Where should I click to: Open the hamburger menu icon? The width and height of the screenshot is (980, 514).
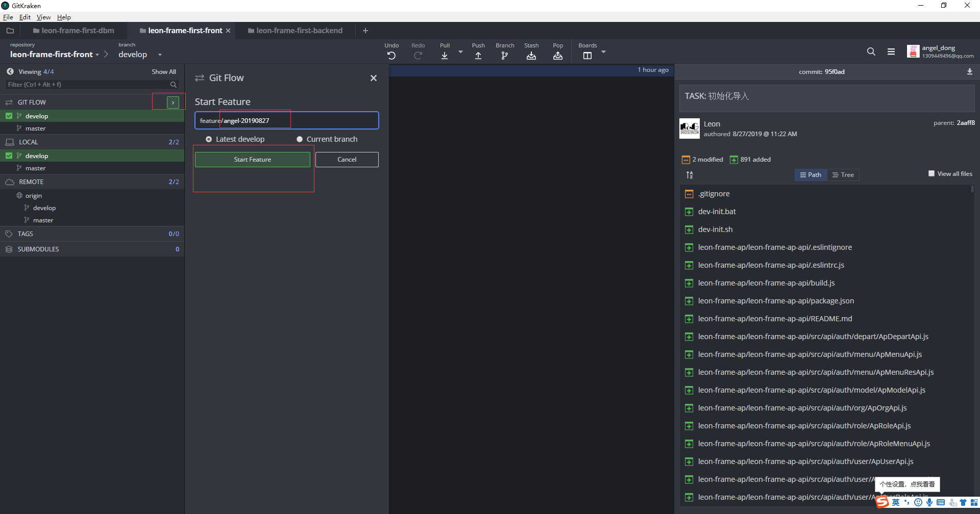click(x=891, y=52)
